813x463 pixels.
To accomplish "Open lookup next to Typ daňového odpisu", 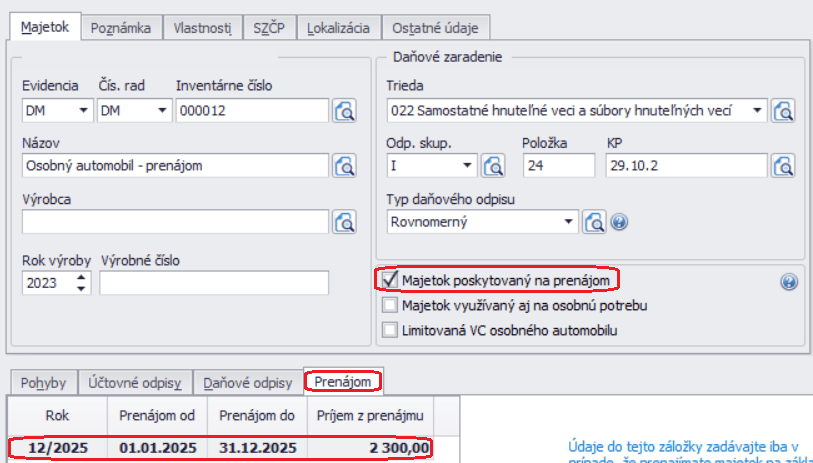I will tap(595, 221).
